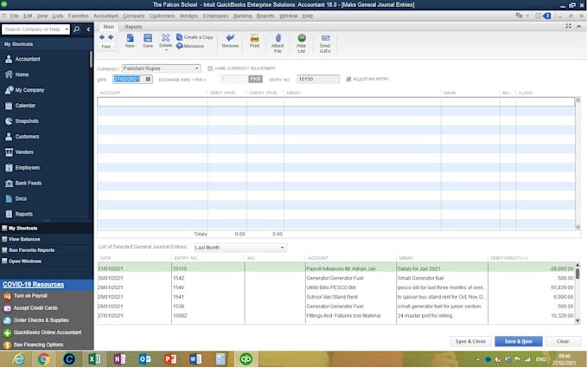Image resolution: width=588 pixels, height=368 pixels.
Task: Click Turn on Payroll
Action: (x=30, y=296)
